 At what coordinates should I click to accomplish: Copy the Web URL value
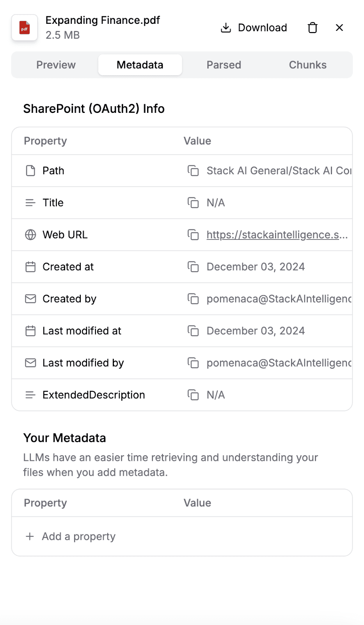point(193,235)
